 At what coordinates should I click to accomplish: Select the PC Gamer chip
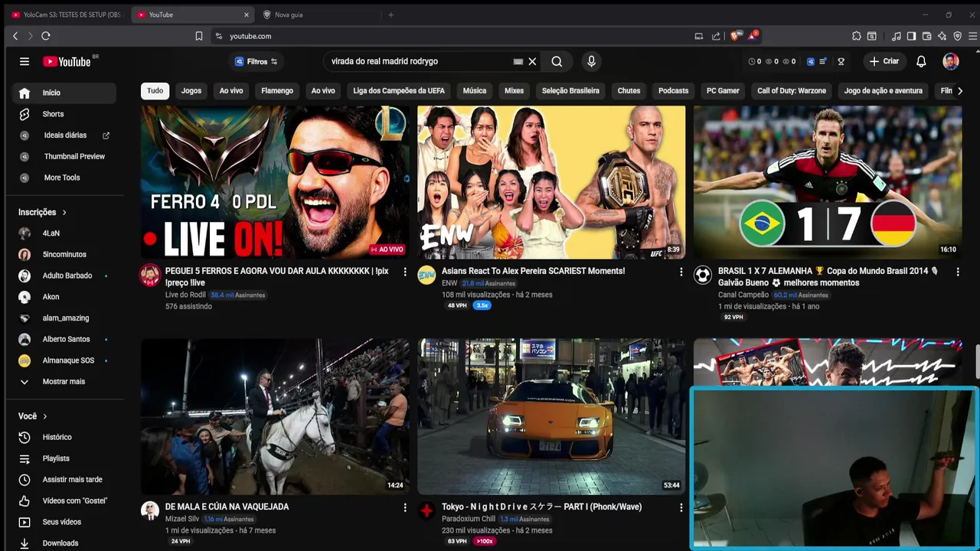coord(723,90)
